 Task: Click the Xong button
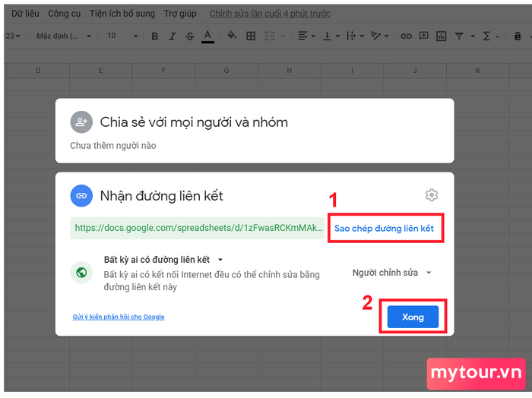click(x=413, y=317)
